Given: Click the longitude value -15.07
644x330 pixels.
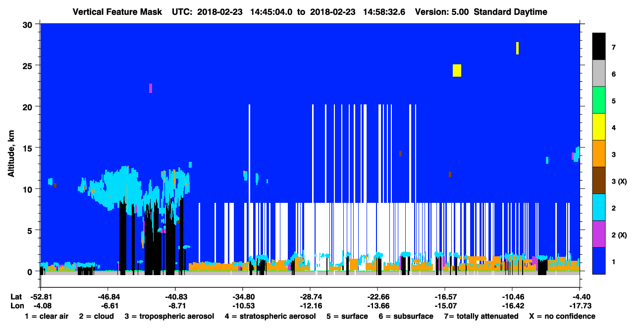Looking at the screenshot, I should pos(445,305).
